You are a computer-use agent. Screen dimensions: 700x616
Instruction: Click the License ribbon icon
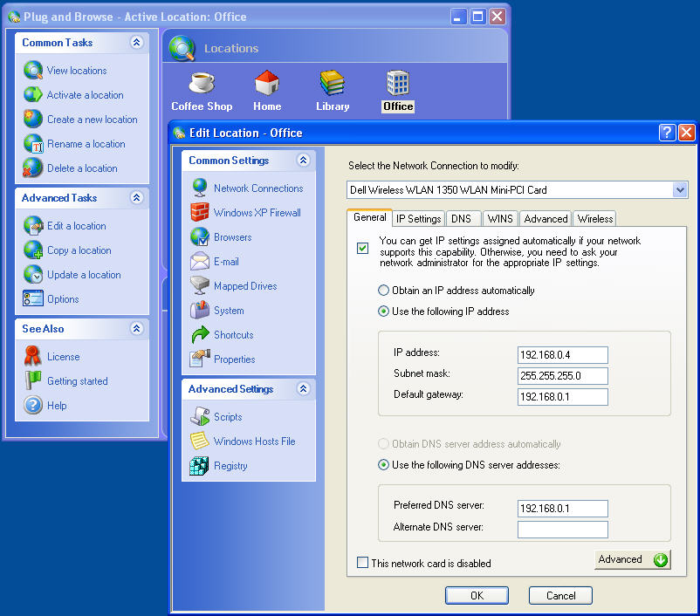point(33,356)
